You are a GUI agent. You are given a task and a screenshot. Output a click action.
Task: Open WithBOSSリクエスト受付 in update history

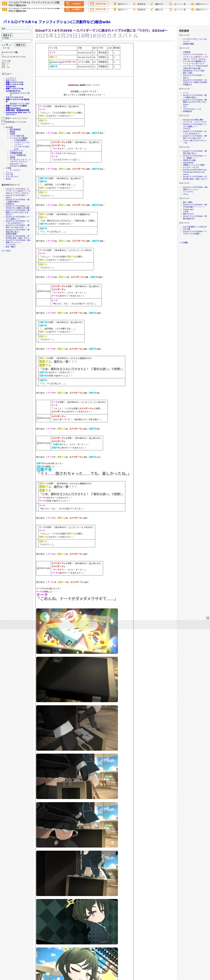point(194,70)
